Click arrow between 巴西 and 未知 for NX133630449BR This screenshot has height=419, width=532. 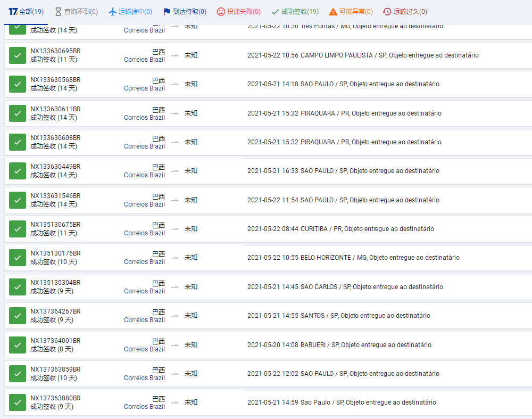pos(174,171)
